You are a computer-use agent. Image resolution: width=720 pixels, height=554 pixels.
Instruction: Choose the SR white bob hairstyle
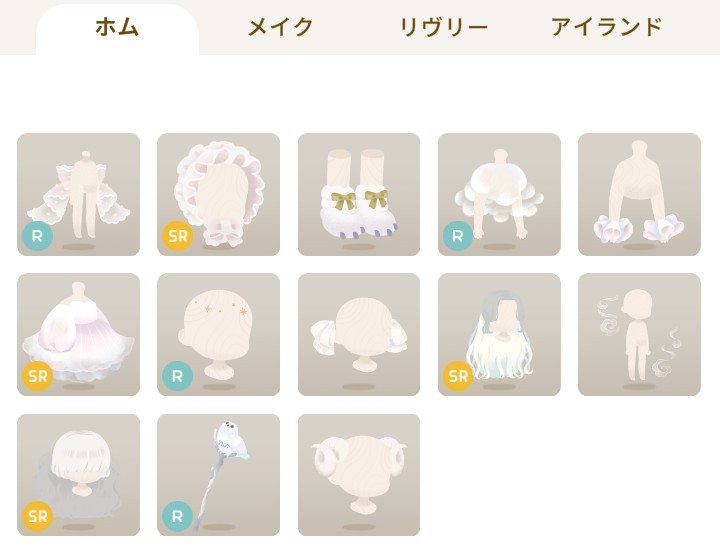[79, 475]
